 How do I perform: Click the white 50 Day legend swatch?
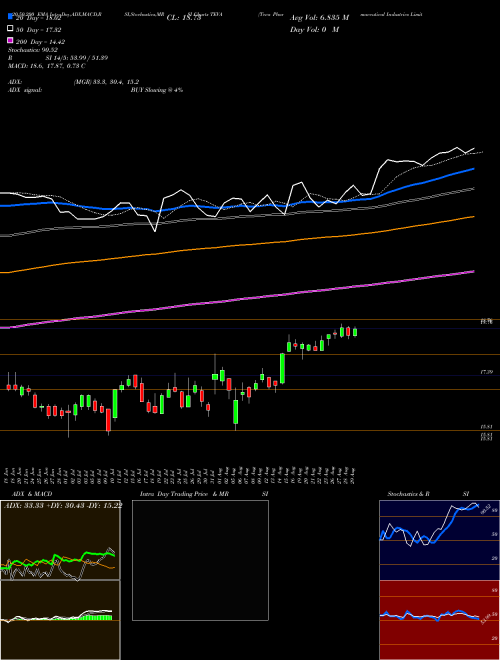tap(10, 29)
